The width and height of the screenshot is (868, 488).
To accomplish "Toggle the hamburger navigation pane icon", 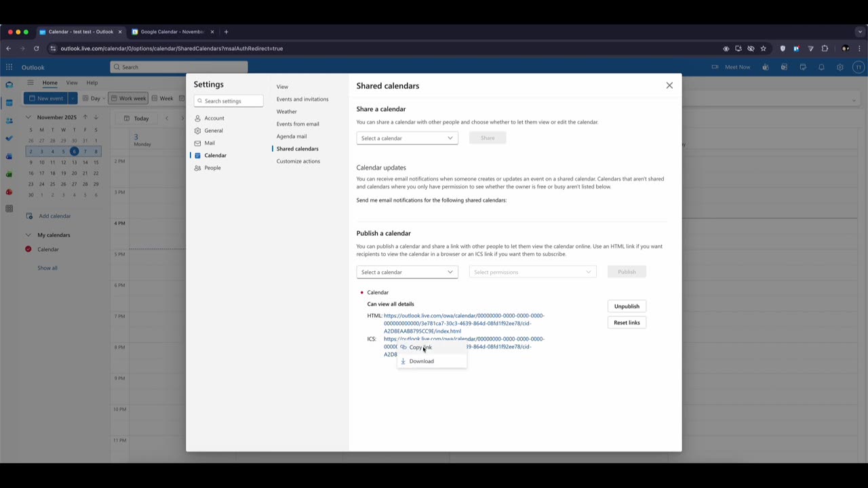I will tap(30, 83).
